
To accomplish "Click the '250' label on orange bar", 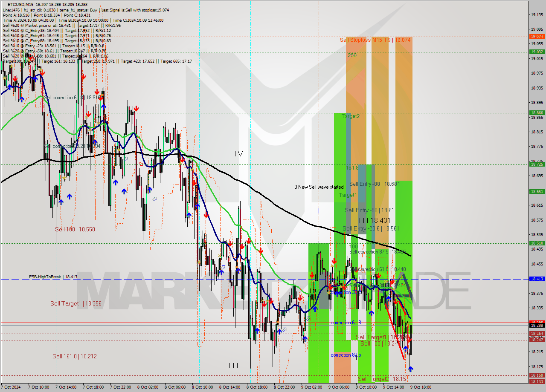I will click(352, 55).
